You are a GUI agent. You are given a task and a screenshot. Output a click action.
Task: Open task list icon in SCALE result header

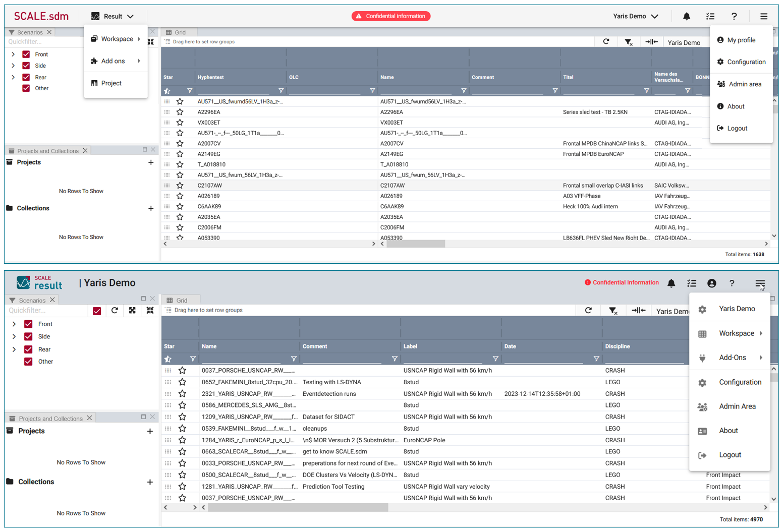[692, 283]
